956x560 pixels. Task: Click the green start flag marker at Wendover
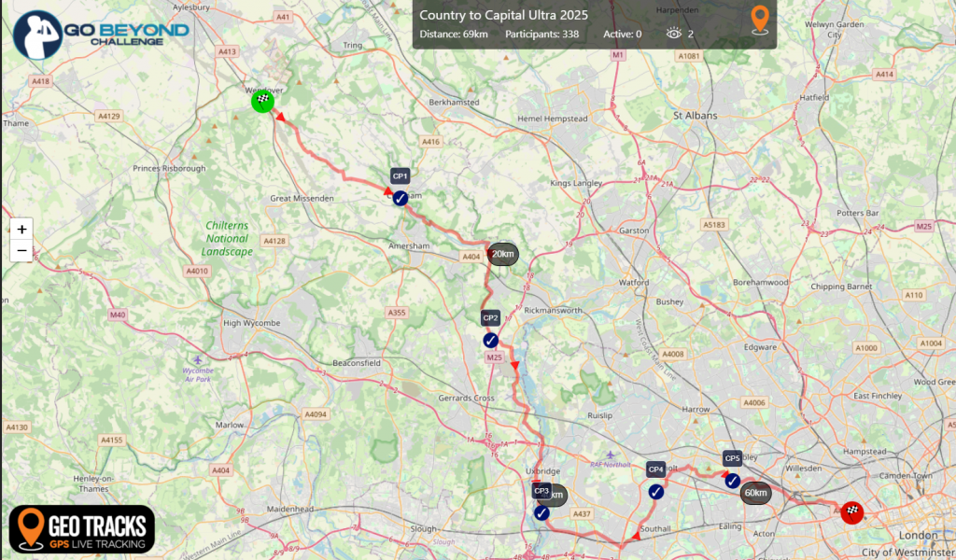262,101
